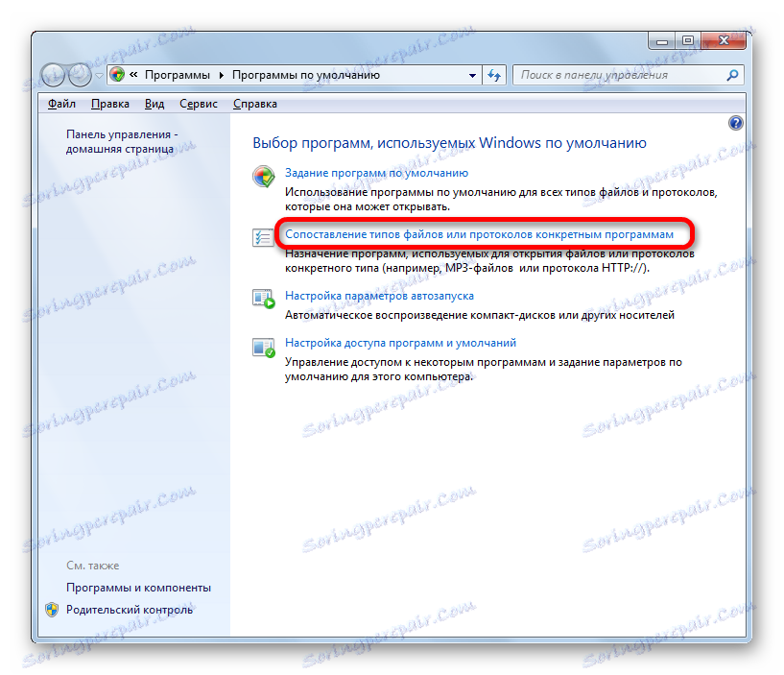Click the description starting Управление доступом
The width and height of the screenshot is (784, 675).
[484, 370]
